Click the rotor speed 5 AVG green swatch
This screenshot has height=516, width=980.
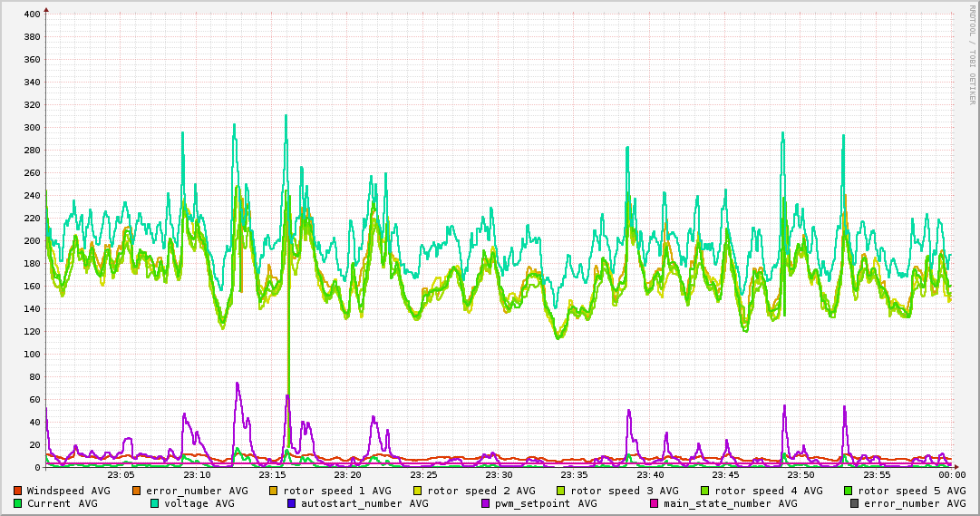click(x=849, y=491)
